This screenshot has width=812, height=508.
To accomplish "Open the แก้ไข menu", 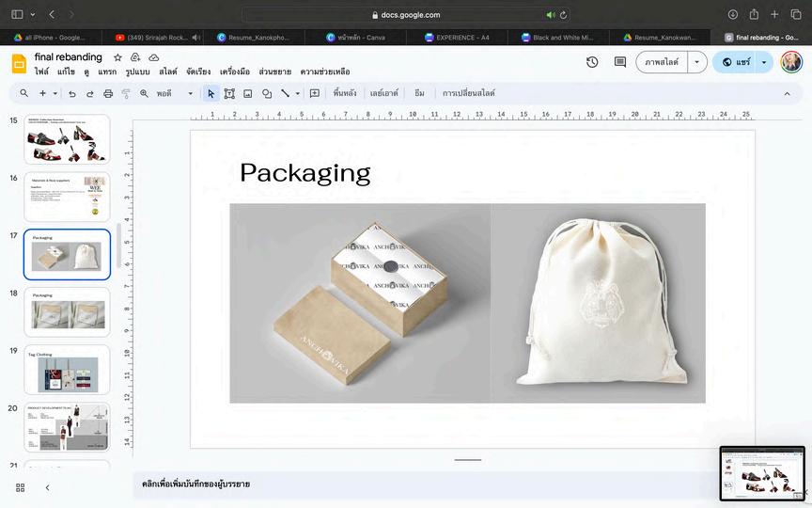I will [66, 71].
